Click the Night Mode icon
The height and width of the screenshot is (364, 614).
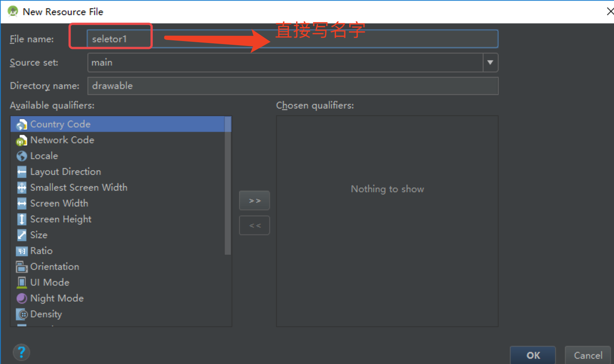tap(21, 298)
